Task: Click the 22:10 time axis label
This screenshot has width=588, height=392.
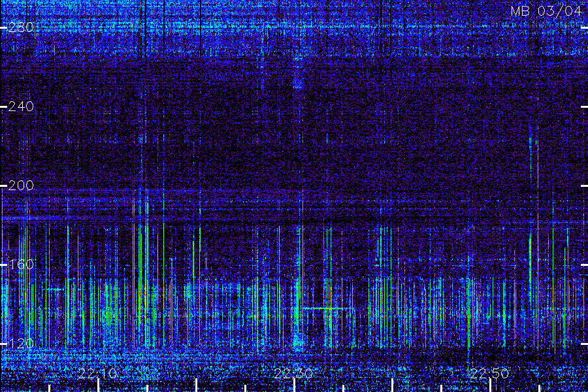Action: (x=97, y=374)
